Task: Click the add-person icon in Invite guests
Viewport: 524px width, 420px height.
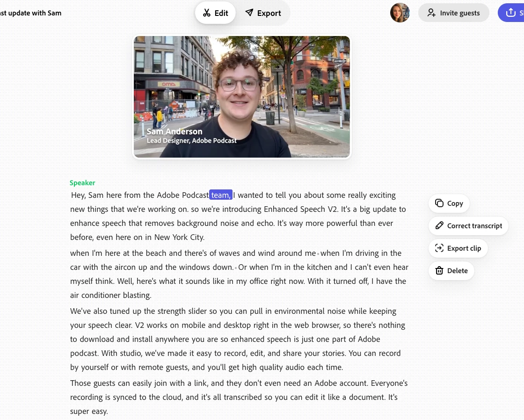Action: tap(431, 13)
